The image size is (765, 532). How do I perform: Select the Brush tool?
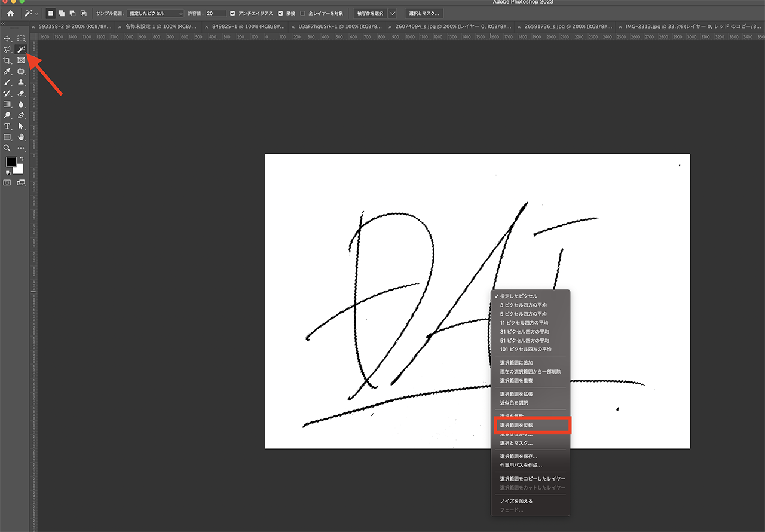coord(7,82)
